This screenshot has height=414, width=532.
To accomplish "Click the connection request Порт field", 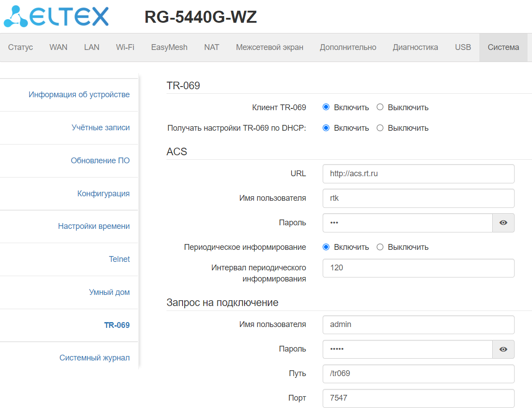I will click(418, 398).
